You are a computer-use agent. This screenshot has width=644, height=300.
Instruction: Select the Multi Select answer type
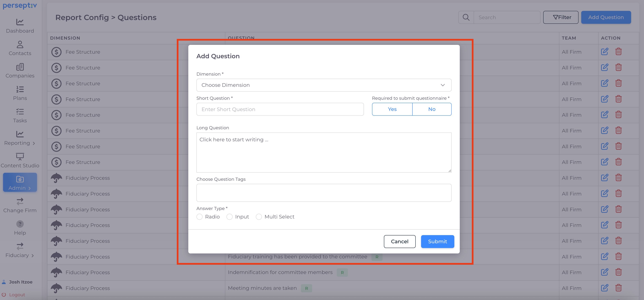pos(259,217)
